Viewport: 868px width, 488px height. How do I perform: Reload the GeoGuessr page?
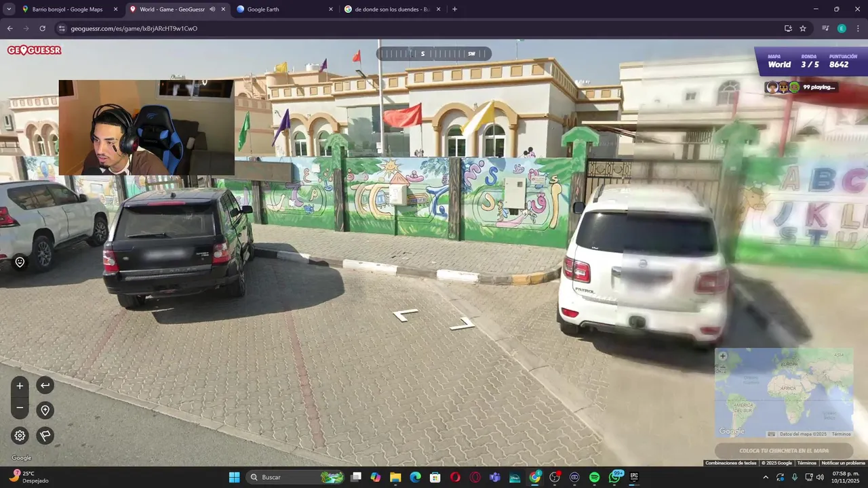coord(42,28)
